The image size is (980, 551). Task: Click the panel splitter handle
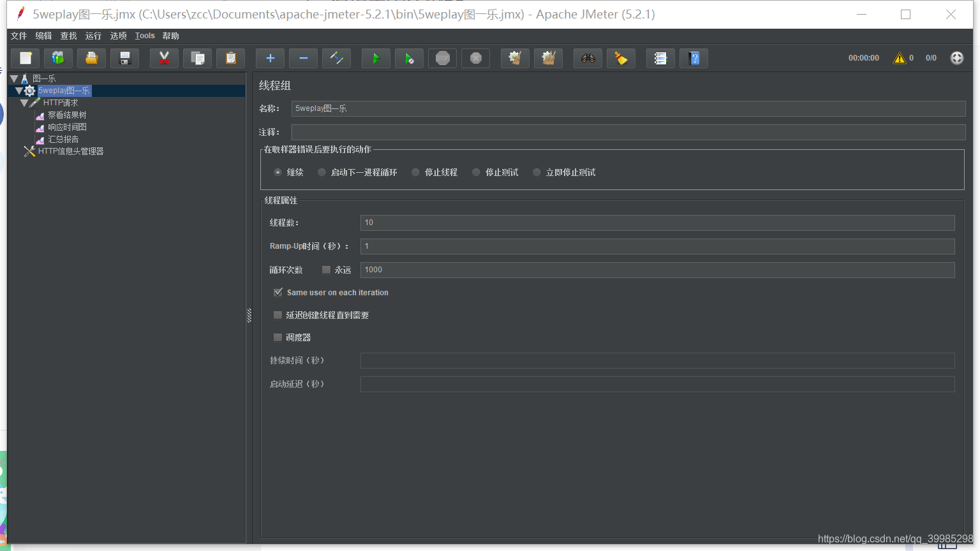pos(249,315)
